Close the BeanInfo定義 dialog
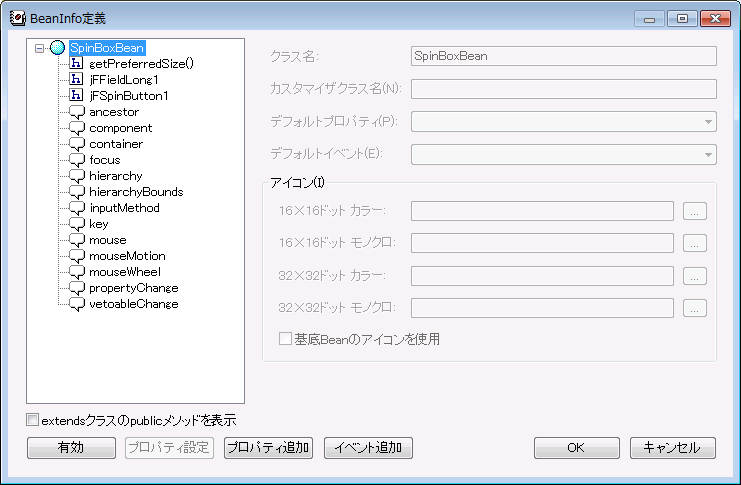The height and width of the screenshot is (485, 741). point(715,19)
